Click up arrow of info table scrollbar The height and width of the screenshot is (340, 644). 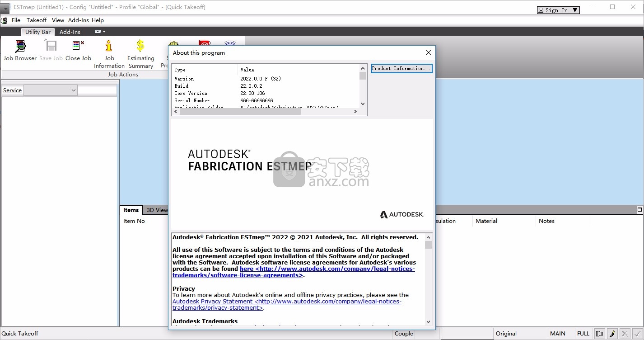(363, 68)
